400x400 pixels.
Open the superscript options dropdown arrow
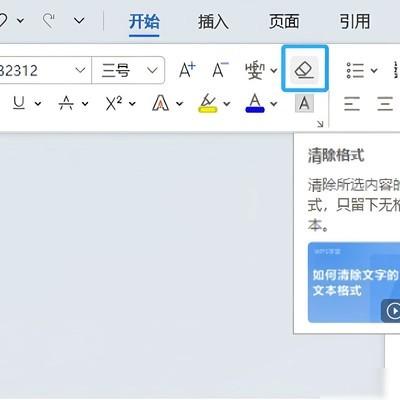coord(132,104)
